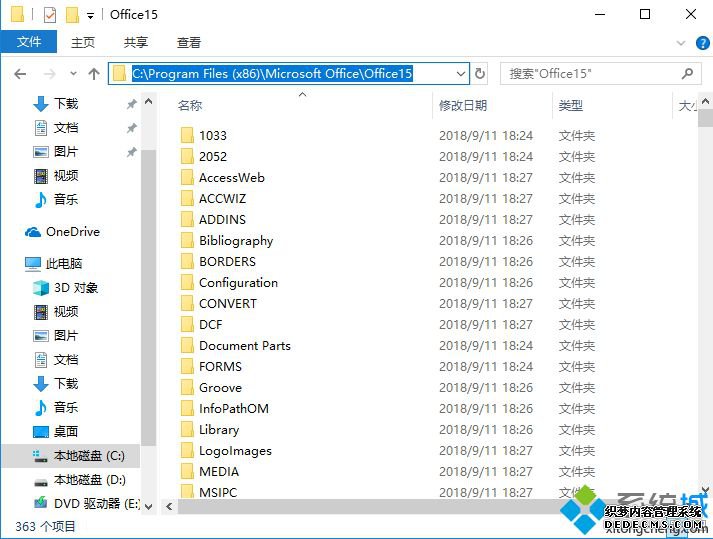Open pinned 文档 in Quick access
Screen dimensions: 713x539
[x=56, y=128]
